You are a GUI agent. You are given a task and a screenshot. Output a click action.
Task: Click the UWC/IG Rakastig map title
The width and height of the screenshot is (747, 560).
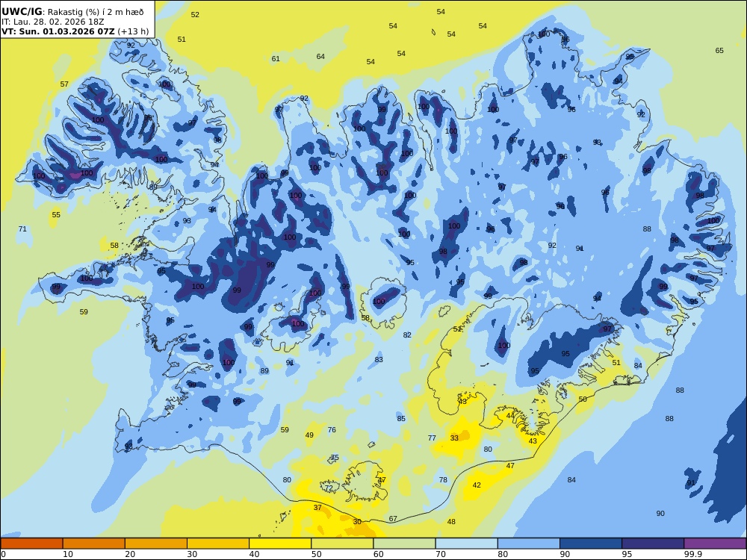tap(72, 12)
